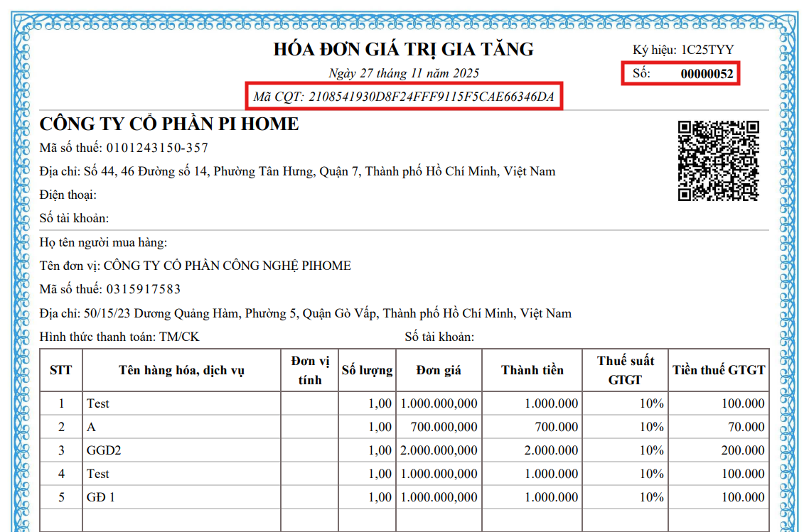The height and width of the screenshot is (532, 809).
Task: Select the Mã CQT code line
Action: click(x=404, y=97)
